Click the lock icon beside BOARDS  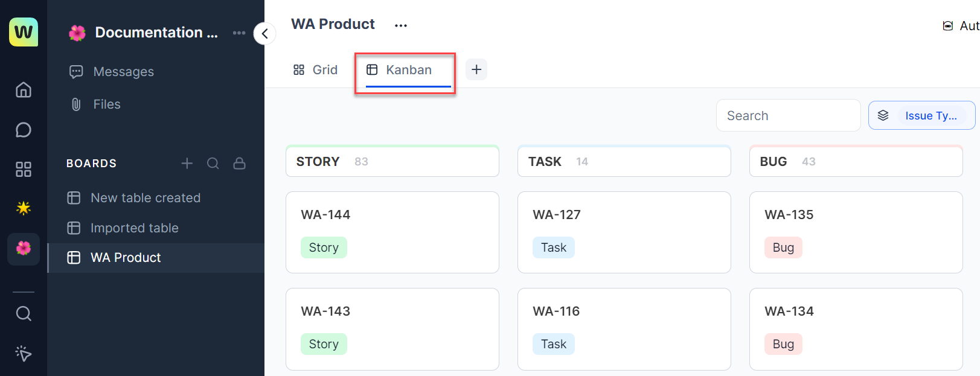tap(240, 164)
